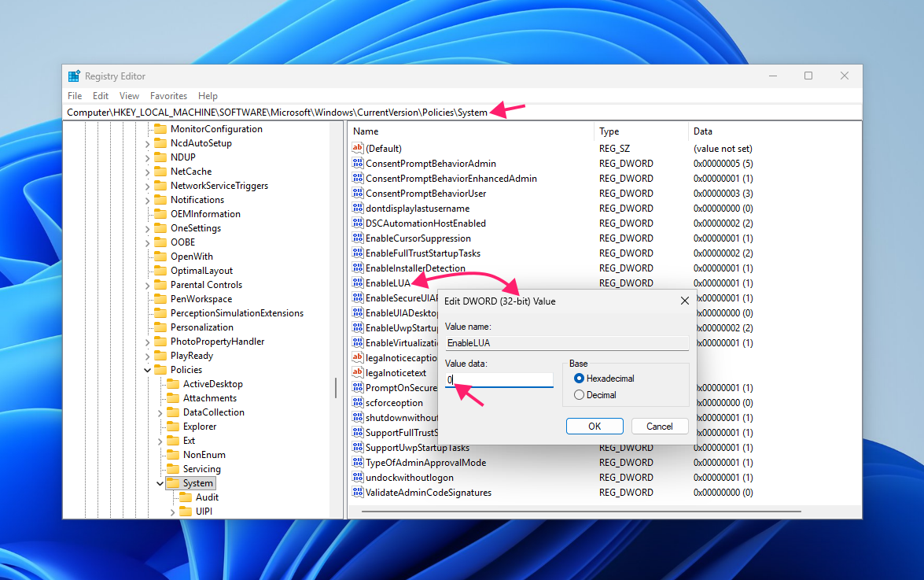Click the TypeOfAdminApprovalMode DWORD icon
This screenshot has width=924, height=580.
point(357,462)
